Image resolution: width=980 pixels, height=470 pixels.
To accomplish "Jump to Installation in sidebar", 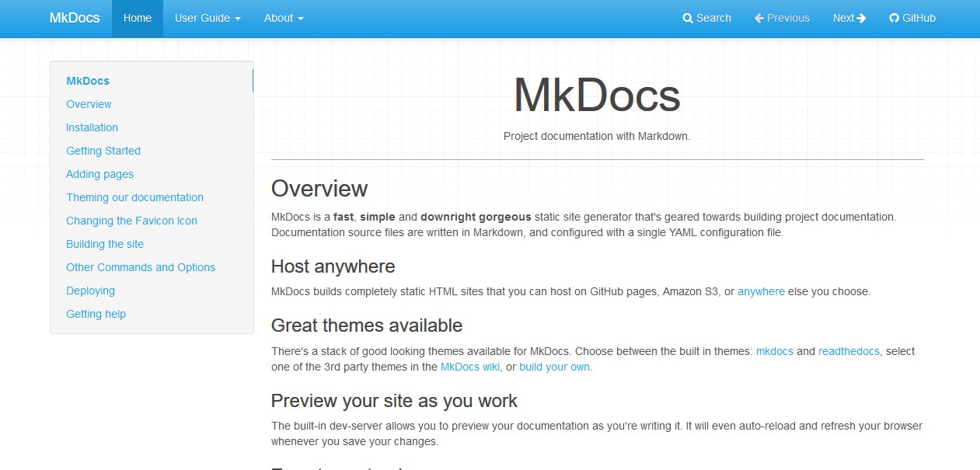I will (92, 127).
